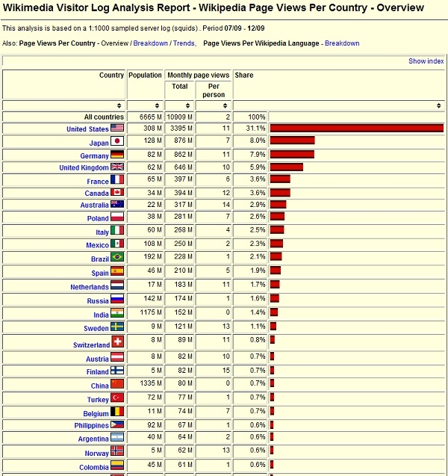Click the Colombia flag icon

point(117,466)
